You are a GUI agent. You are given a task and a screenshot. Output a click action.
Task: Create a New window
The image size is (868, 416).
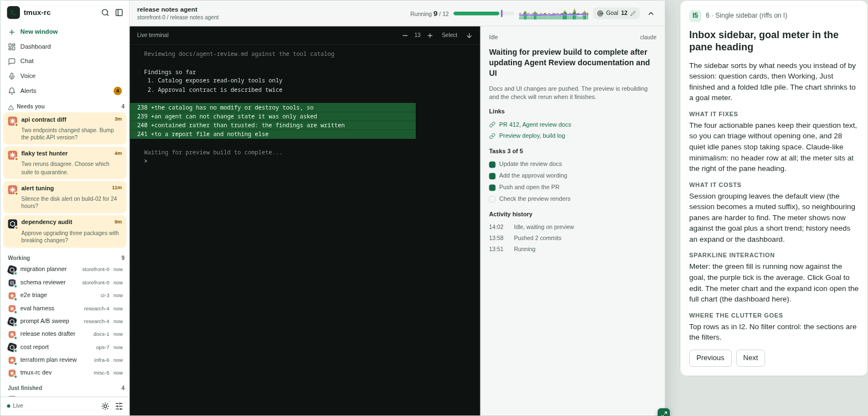[65, 32]
